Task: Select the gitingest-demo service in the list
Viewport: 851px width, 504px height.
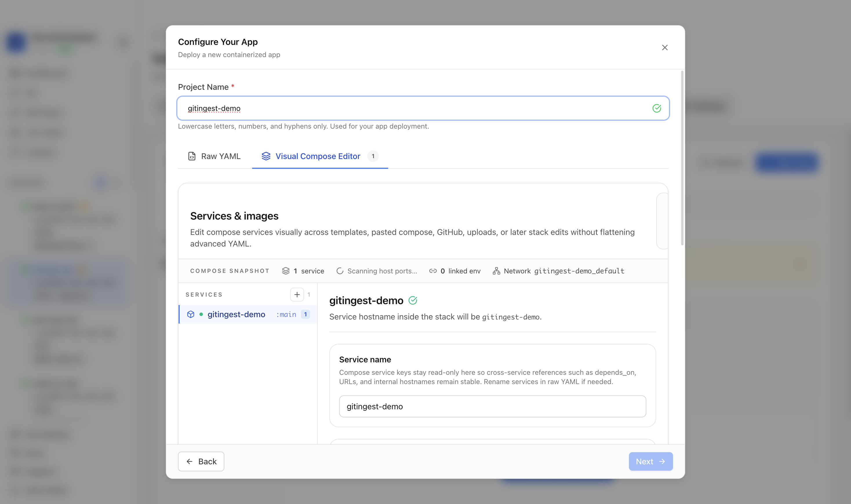Action: (x=248, y=315)
